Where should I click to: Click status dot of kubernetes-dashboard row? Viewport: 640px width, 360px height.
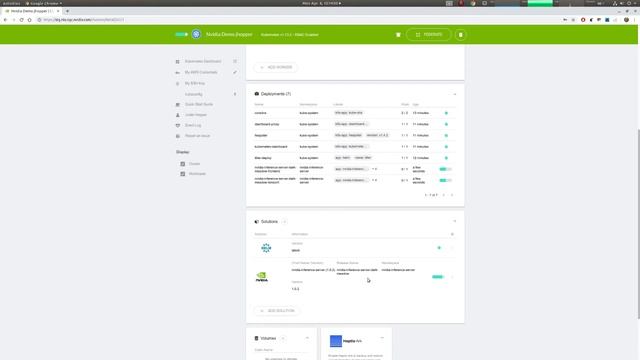pos(446,147)
